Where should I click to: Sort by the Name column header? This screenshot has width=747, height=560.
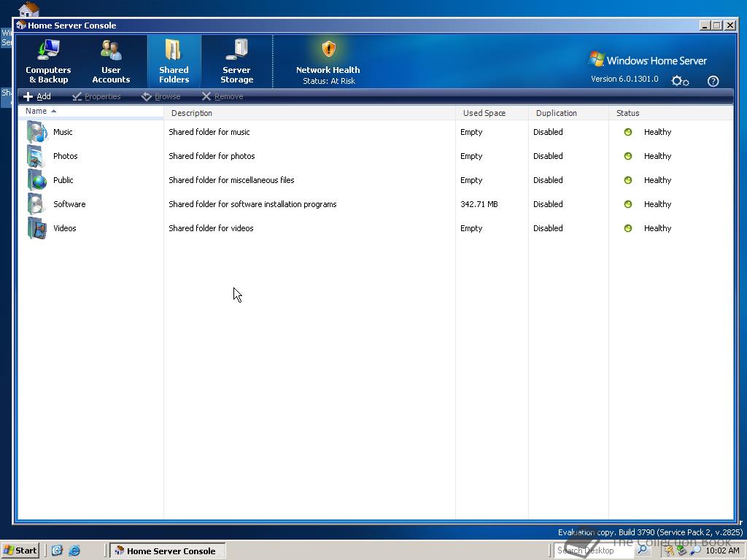91,111
